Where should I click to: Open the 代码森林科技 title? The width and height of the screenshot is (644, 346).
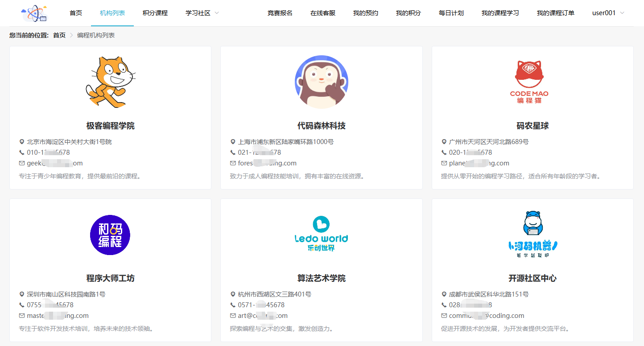tap(322, 126)
